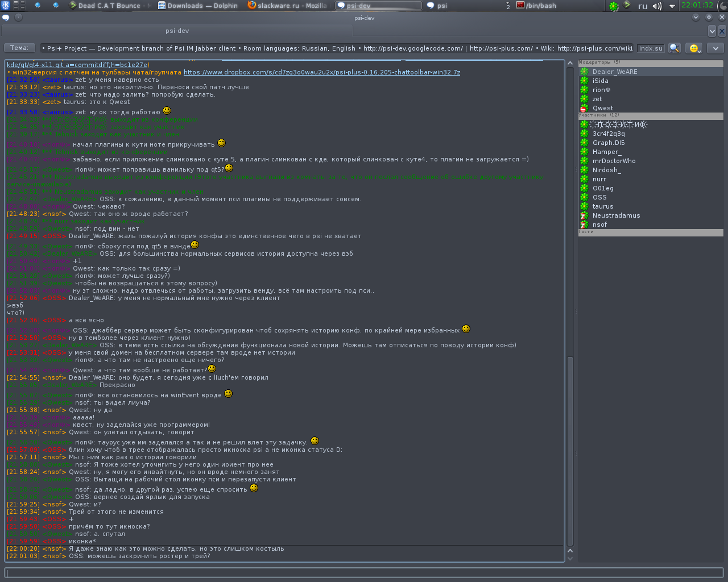
Task: Click the status icon next to Nirdosh_
Action: [584, 170]
